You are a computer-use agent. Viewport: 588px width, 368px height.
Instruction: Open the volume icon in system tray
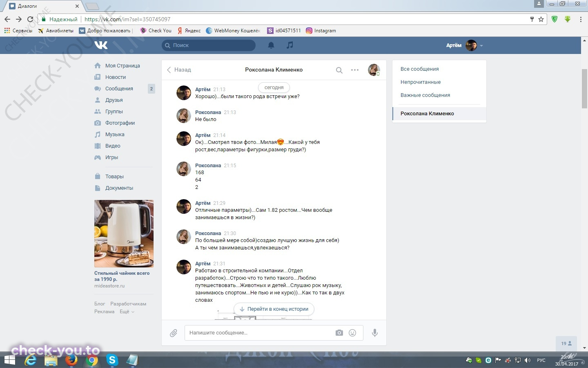pos(527,360)
